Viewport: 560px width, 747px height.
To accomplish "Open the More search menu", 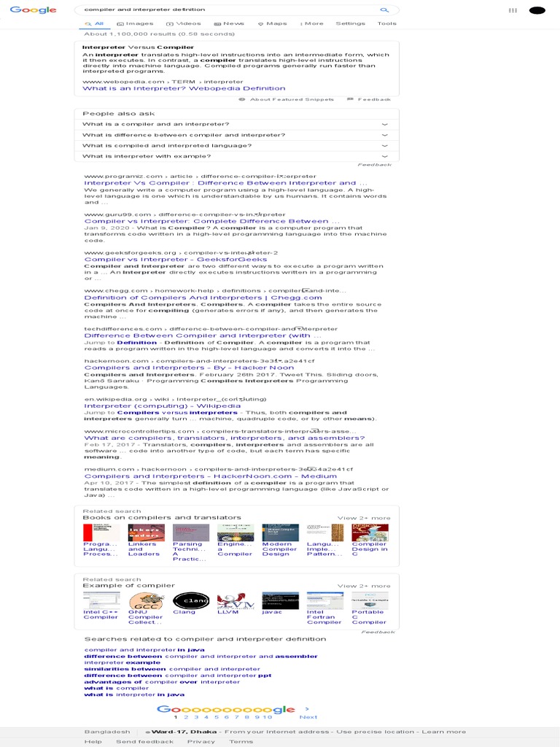I will point(311,23).
